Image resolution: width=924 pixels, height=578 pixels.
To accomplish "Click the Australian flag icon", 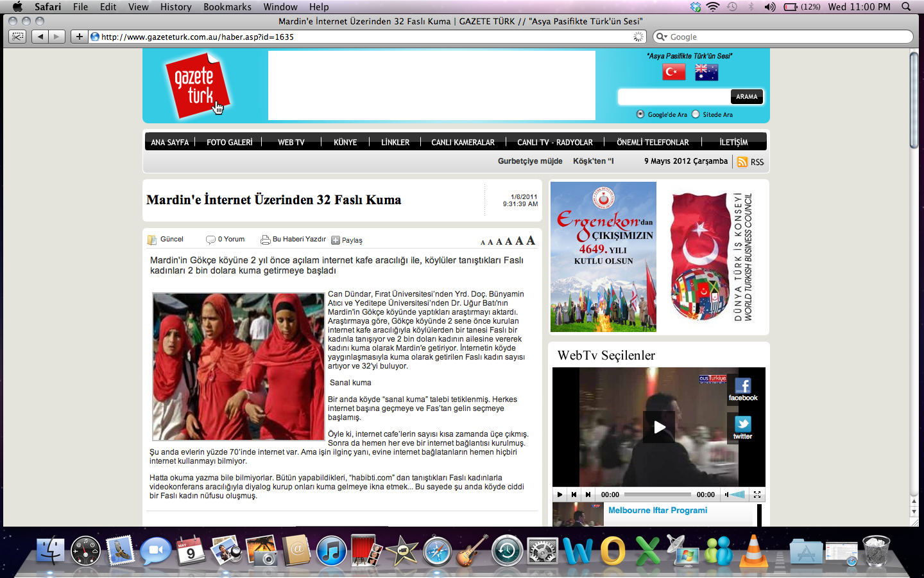I will [x=706, y=72].
